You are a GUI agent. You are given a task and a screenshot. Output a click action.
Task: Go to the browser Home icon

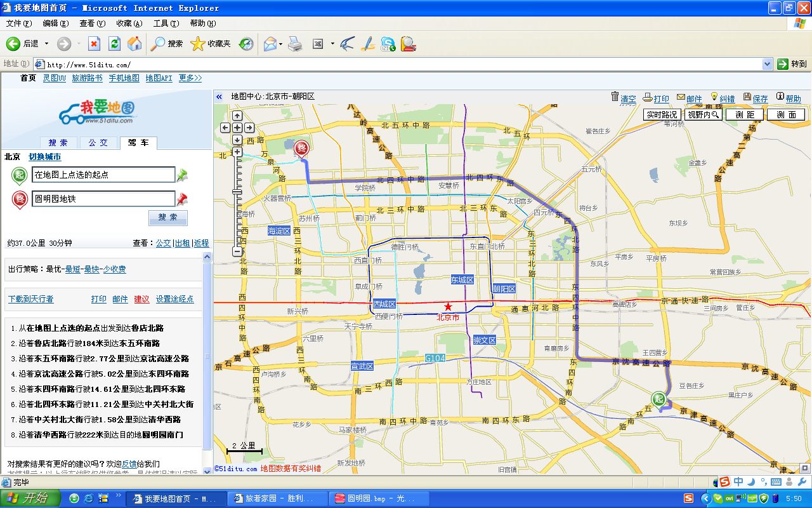tap(134, 44)
